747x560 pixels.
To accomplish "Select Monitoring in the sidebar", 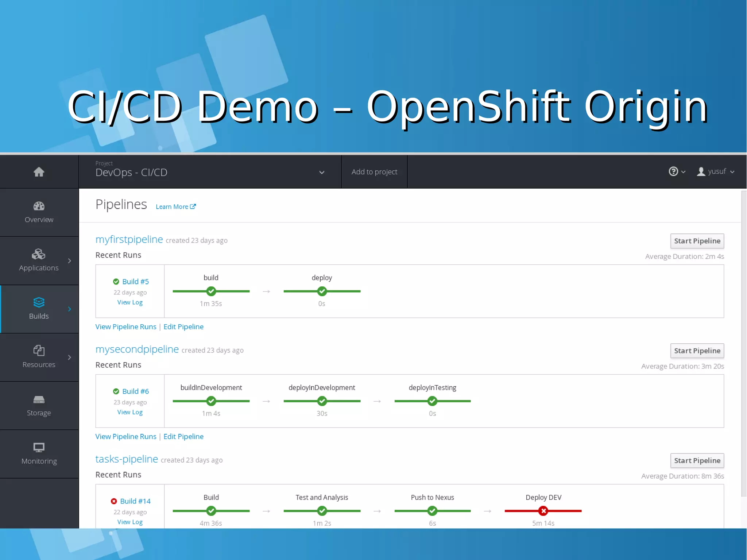I will (x=39, y=454).
